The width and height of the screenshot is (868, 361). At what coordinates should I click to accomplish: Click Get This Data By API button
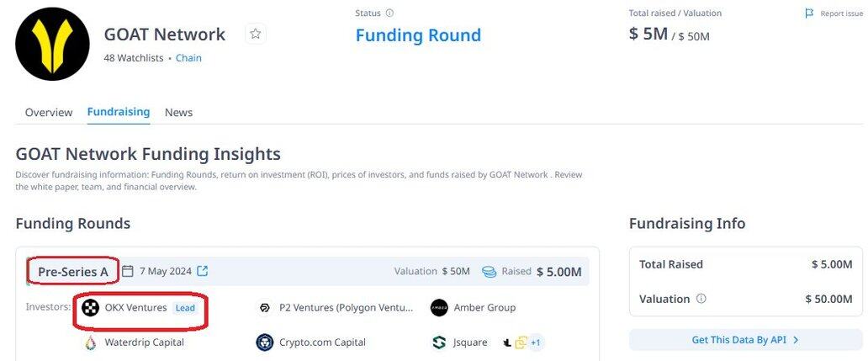tap(746, 340)
